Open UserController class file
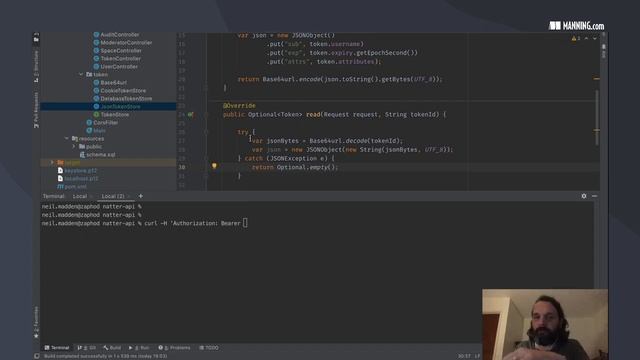Image resolution: width=640 pixels, height=360 pixels. coord(119,67)
